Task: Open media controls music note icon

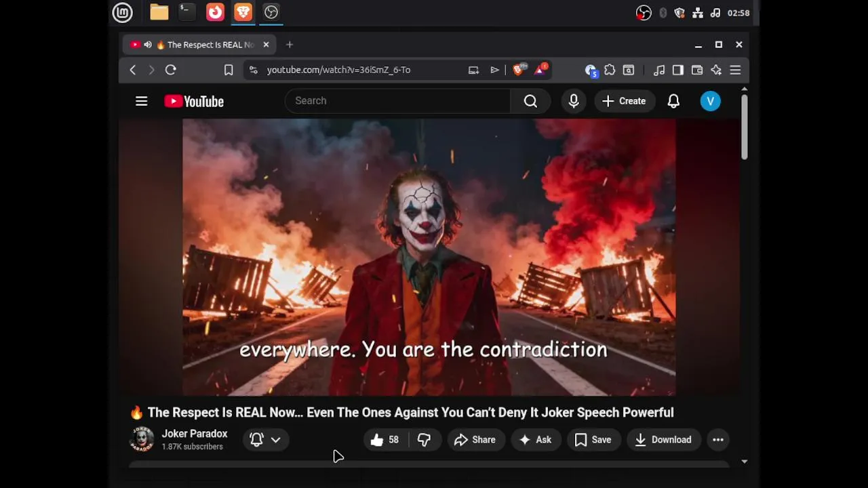Action: pyautogui.click(x=659, y=70)
